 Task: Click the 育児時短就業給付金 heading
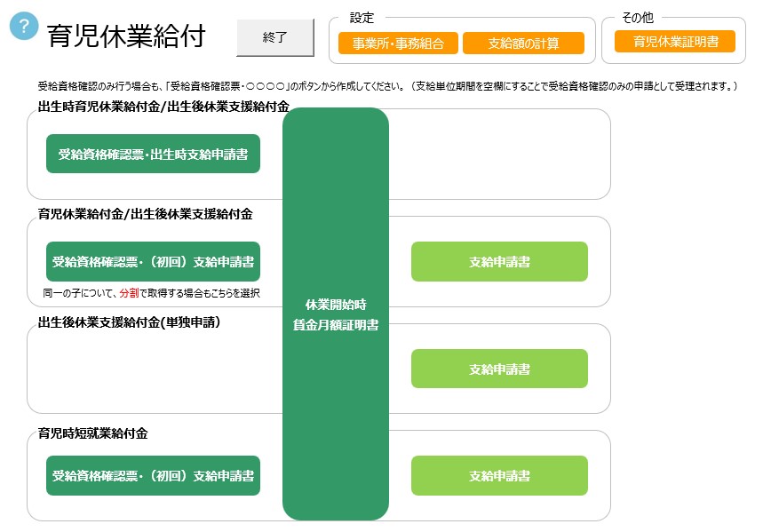(92, 433)
